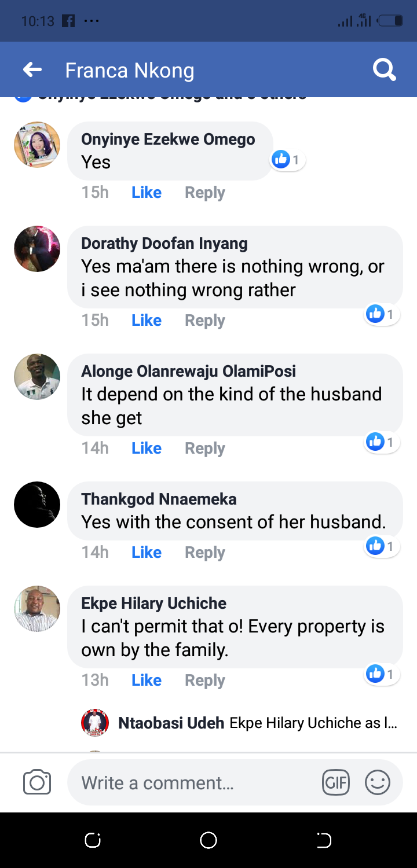Like Thankgod Nnaemeka's comment
This screenshot has width=417, height=868.
click(x=147, y=553)
